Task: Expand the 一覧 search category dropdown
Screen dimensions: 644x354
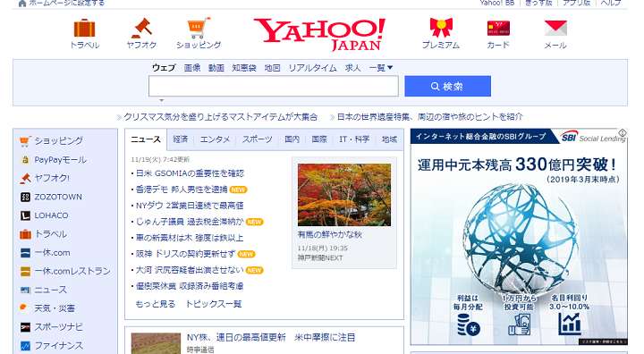Action: 381,68
